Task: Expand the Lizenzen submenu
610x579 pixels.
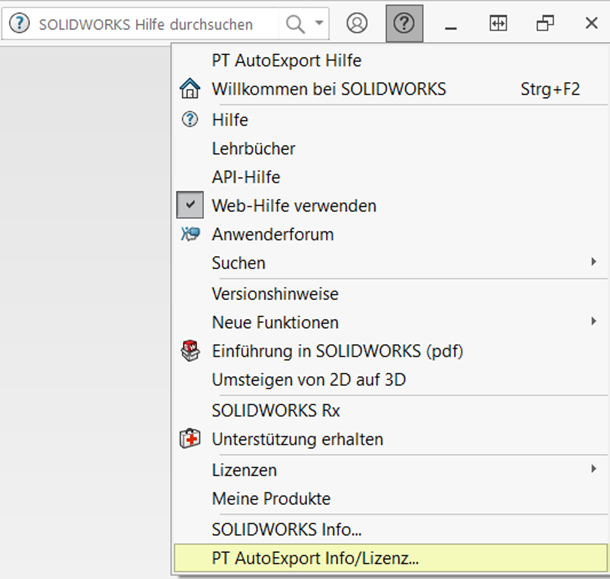Action: point(391,470)
